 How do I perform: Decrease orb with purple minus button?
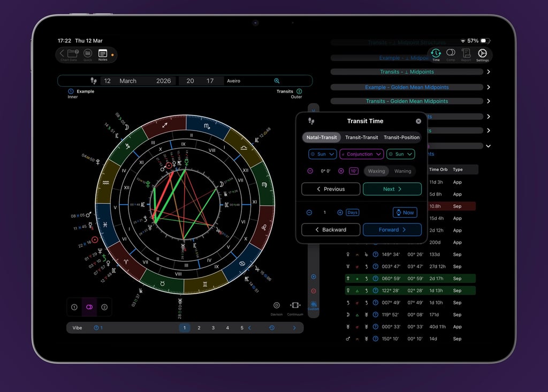point(310,171)
